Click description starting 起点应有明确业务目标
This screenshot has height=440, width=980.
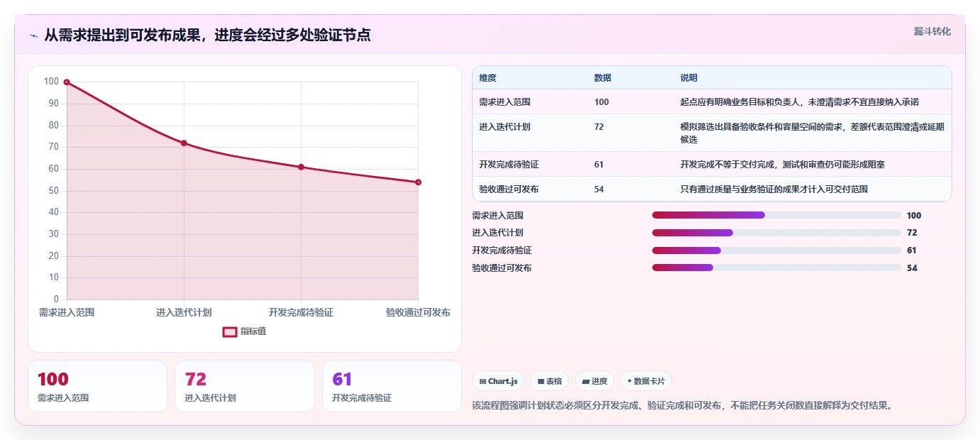click(799, 102)
